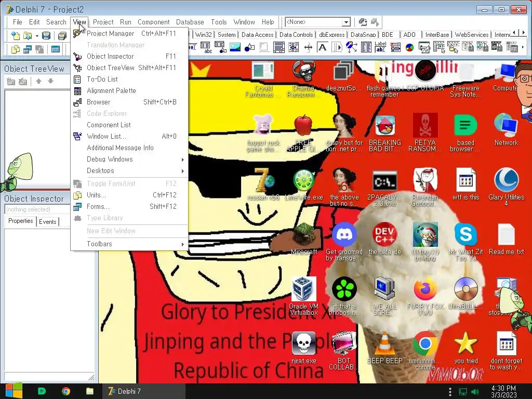The width and height of the screenshot is (532, 399).
Task: Select the StaticText component in palette
Action: click(x=322, y=47)
